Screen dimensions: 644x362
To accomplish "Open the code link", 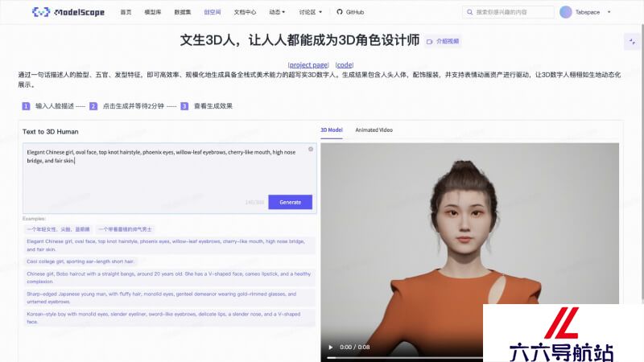I will pos(345,65).
